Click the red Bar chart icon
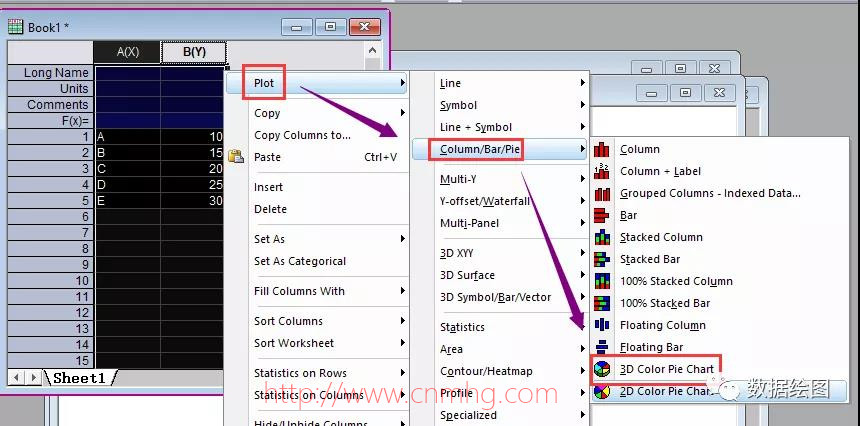 pyautogui.click(x=602, y=215)
